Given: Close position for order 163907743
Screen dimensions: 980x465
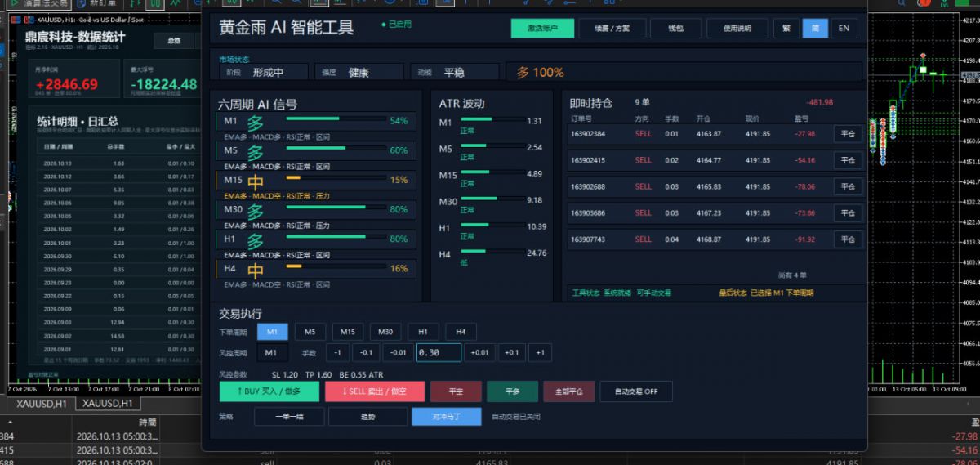Looking at the screenshot, I should pos(848,239).
